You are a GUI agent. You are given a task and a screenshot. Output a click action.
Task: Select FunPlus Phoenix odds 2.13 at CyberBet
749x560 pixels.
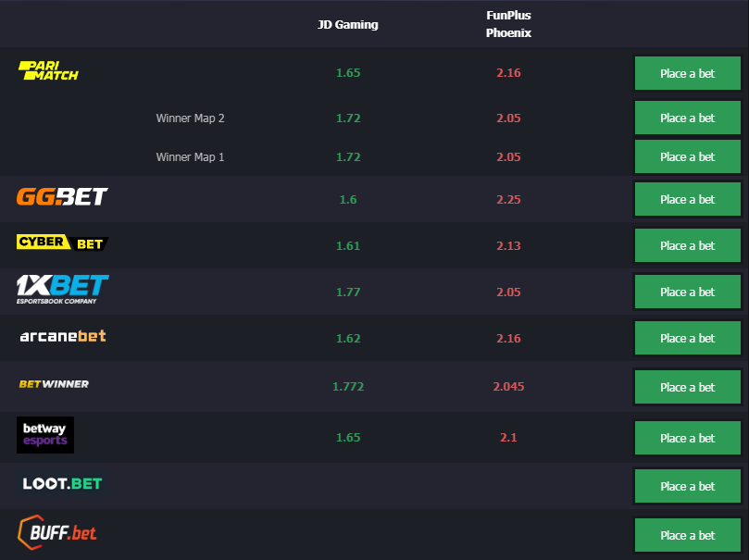[x=508, y=246]
